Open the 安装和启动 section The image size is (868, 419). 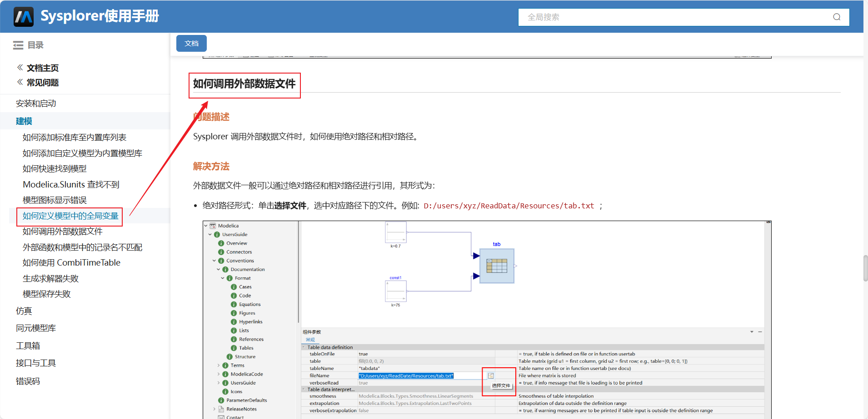coord(36,104)
